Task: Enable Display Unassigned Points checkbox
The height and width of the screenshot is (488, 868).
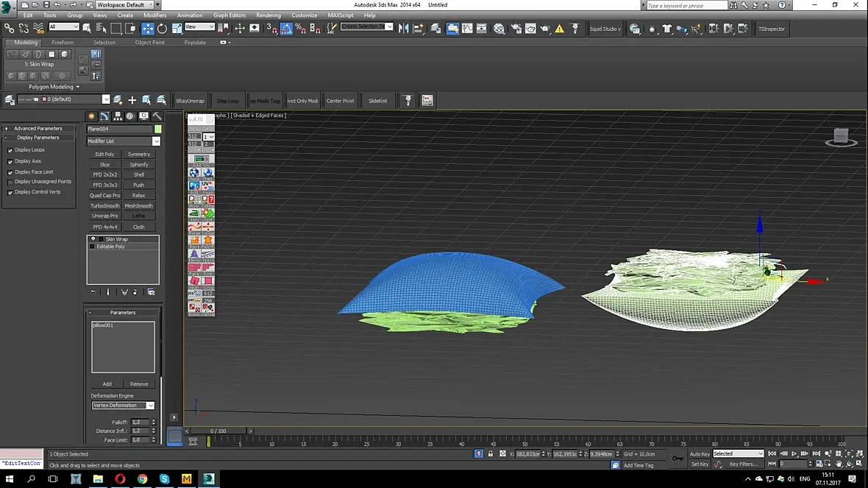Action: click(x=10, y=182)
